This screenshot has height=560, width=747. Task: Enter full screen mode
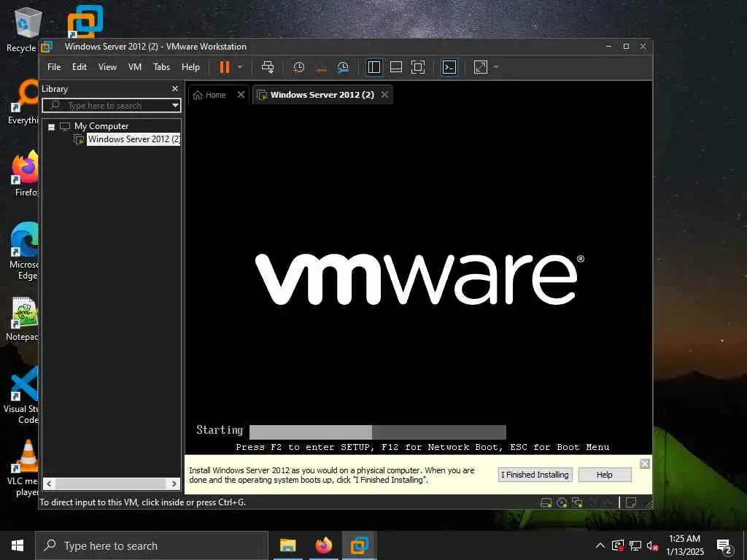(418, 67)
